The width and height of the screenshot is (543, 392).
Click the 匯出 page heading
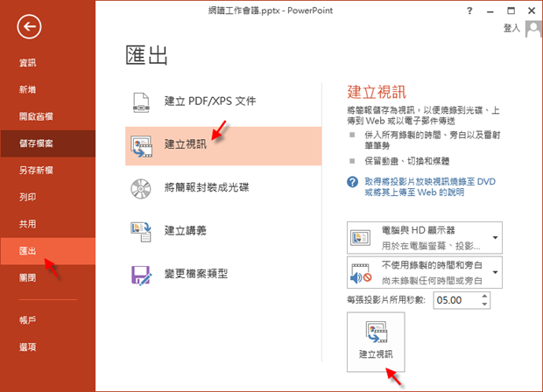pos(147,55)
